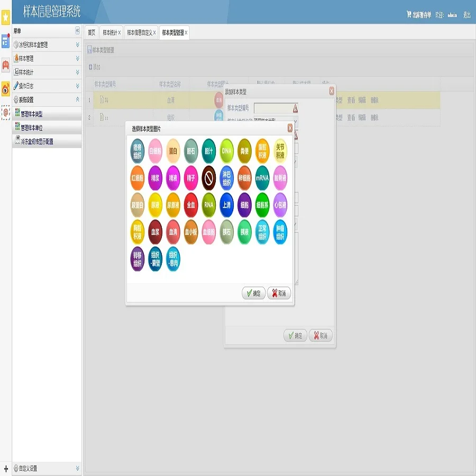Choose the 关节积液 sample image
The height and width of the screenshot is (476, 476).
coord(280,151)
